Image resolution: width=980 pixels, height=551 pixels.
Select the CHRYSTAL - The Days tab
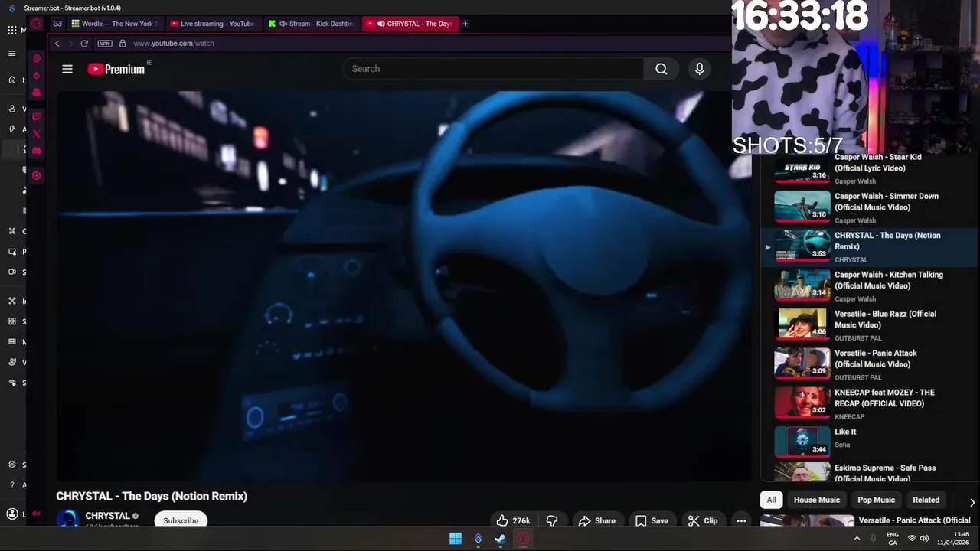(x=410, y=24)
